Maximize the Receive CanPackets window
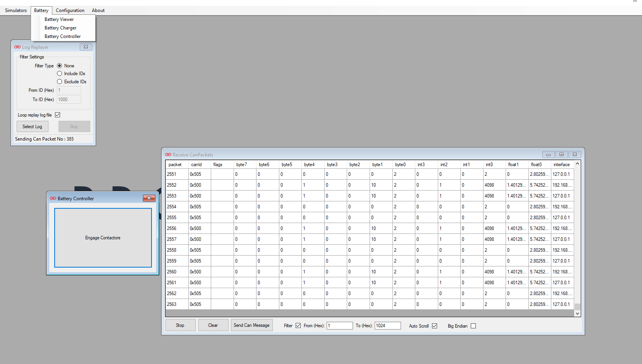The image size is (642, 364). [x=561, y=155]
